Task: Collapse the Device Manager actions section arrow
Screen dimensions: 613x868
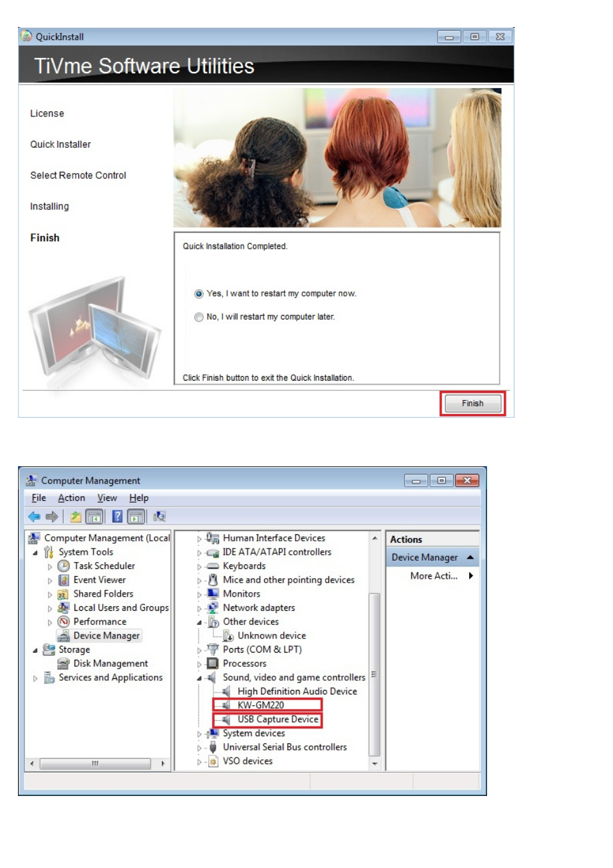Action: pos(470,557)
